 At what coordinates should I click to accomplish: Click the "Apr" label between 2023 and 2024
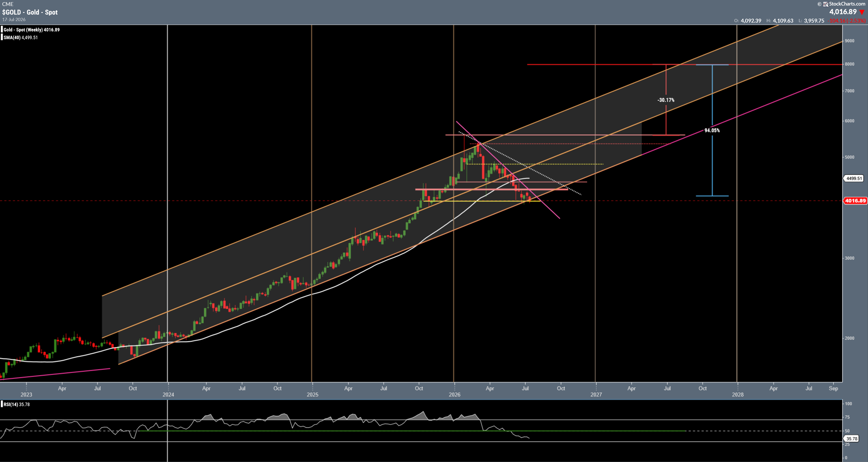point(62,388)
